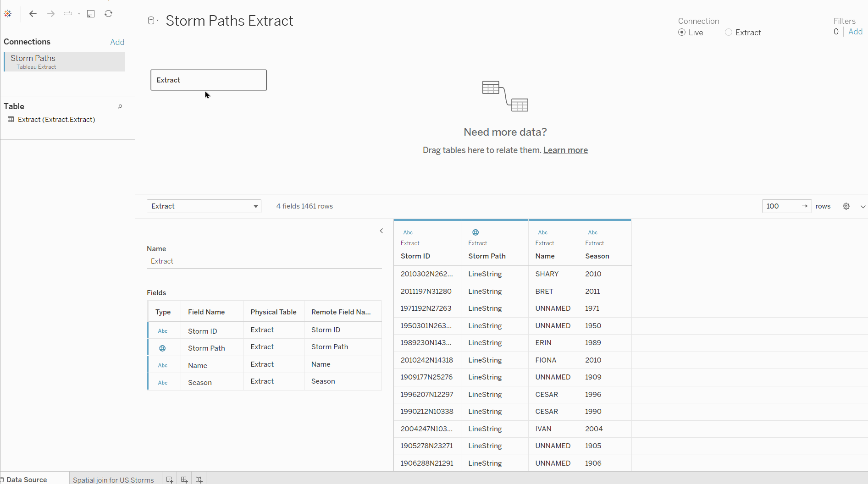The height and width of the screenshot is (484, 868).
Task: Click the data source cylinder icon near the title
Action: point(151,20)
